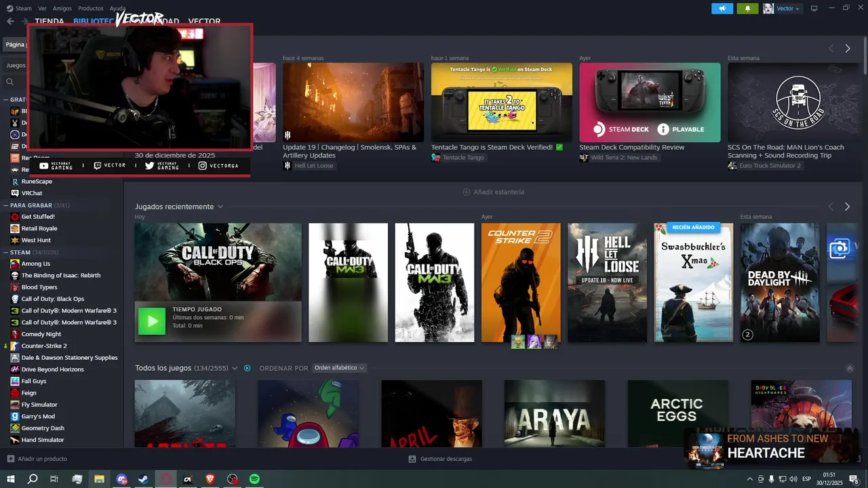This screenshot has width=868, height=488.
Task: Select West Hunt in the sidebar
Action: pos(36,240)
